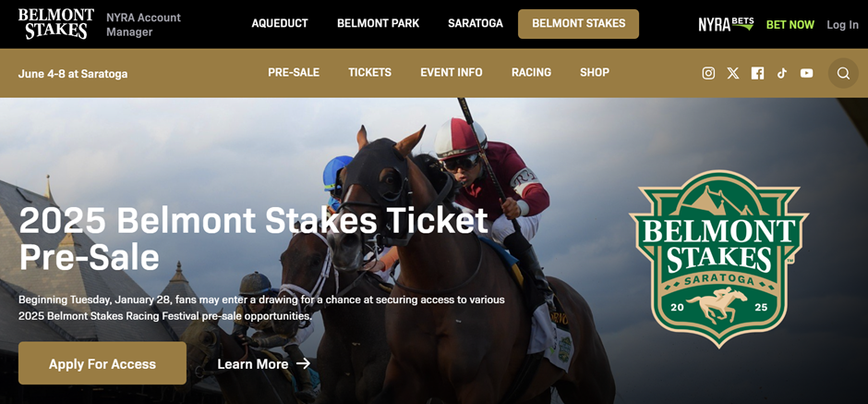Expand the SHOP menu
868x404 pixels.
595,73
